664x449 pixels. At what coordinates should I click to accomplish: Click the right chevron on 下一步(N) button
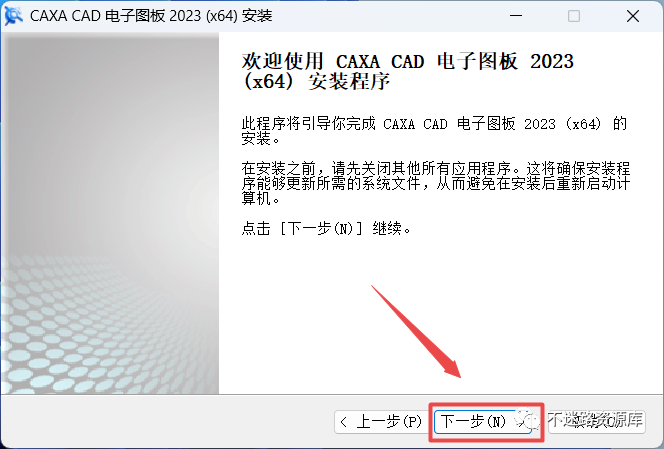[523, 422]
